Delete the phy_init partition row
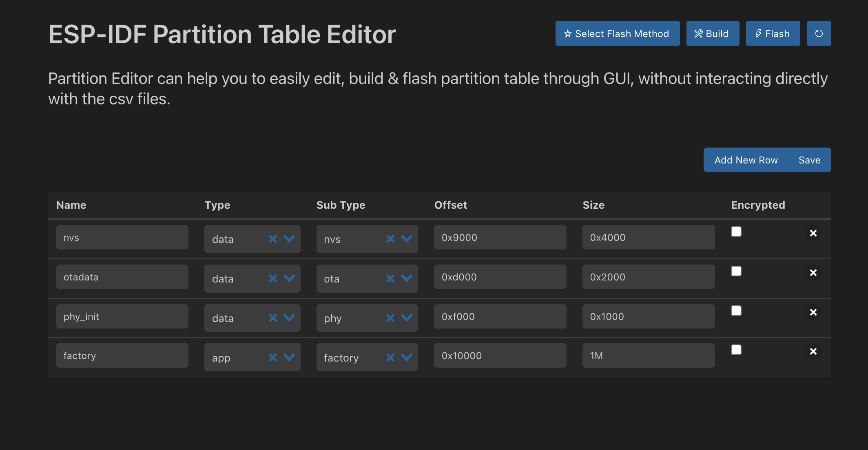The width and height of the screenshot is (868, 450). coord(813,312)
